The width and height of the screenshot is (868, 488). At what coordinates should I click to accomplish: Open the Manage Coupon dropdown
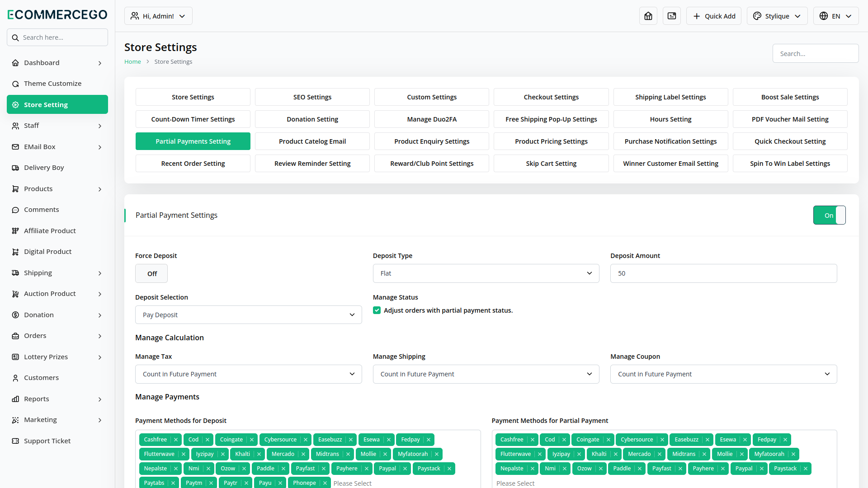point(723,374)
